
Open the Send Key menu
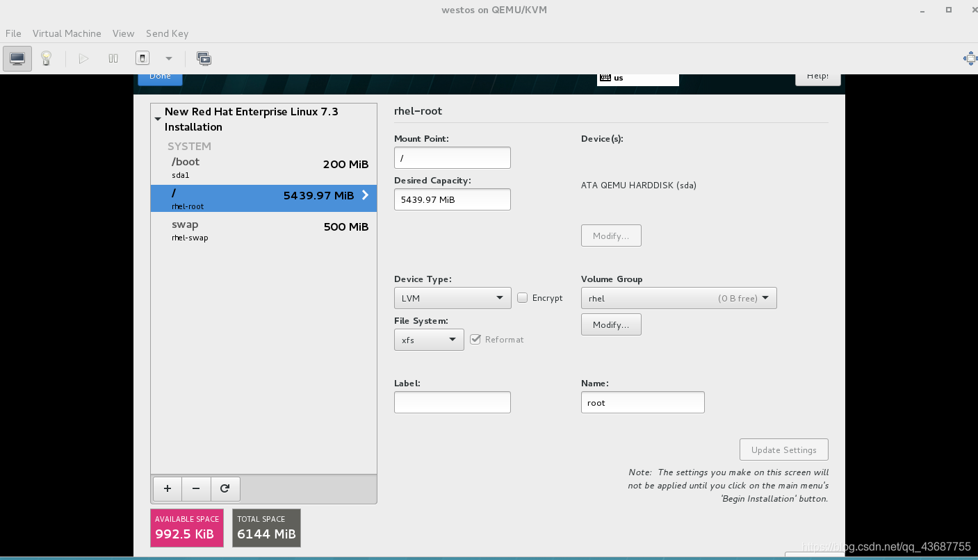pos(167,33)
